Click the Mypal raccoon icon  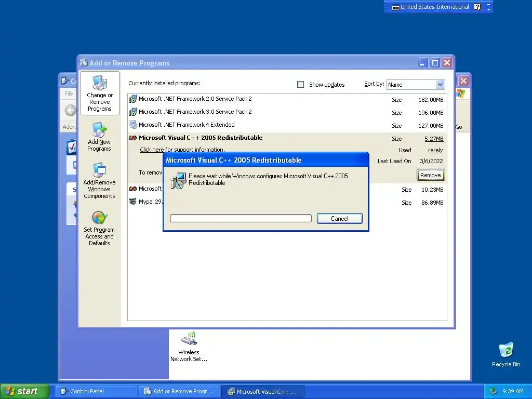pyautogui.click(x=133, y=202)
